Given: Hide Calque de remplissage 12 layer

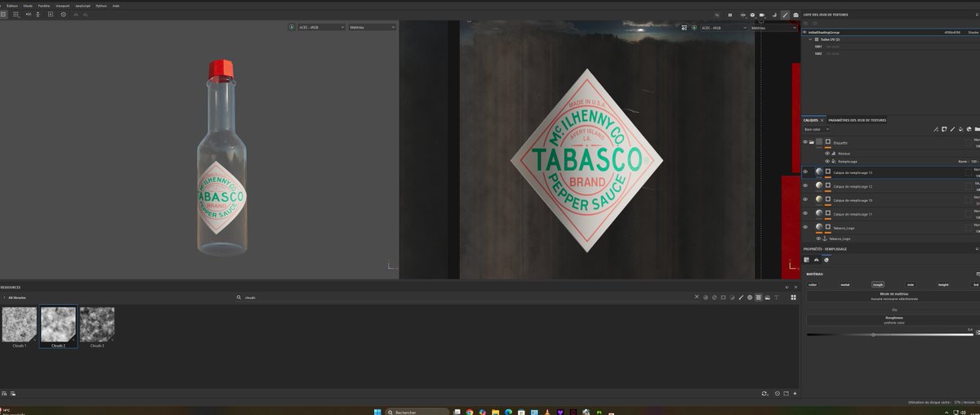Looking at the screenshot, I should [x=805, y=186].
